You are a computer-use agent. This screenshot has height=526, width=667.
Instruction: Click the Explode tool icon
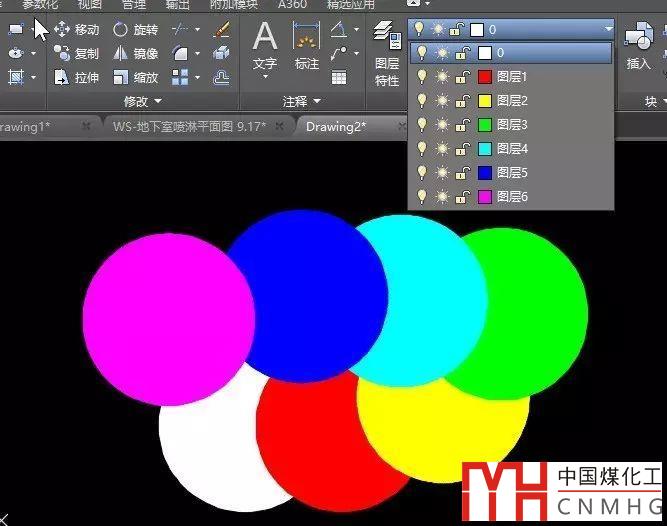point(222,54)
